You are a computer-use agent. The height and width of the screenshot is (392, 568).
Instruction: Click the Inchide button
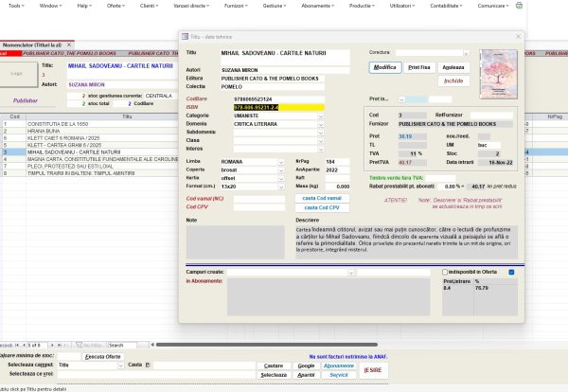click(x=453, y=80)
